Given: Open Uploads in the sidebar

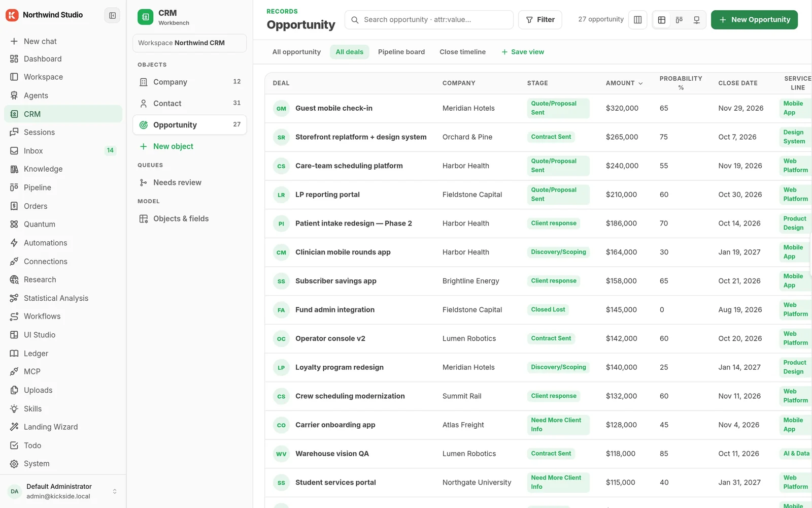Looking at the screenshot, I should click(63, 390).
